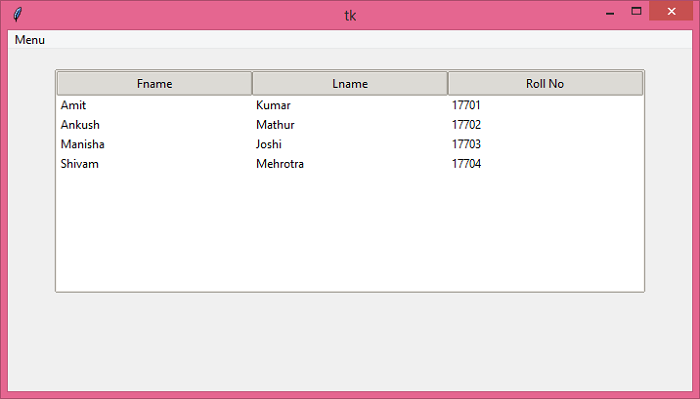This screenshot has width=700, height=399.
Task: Select the Manisha row
Action: 350,144
